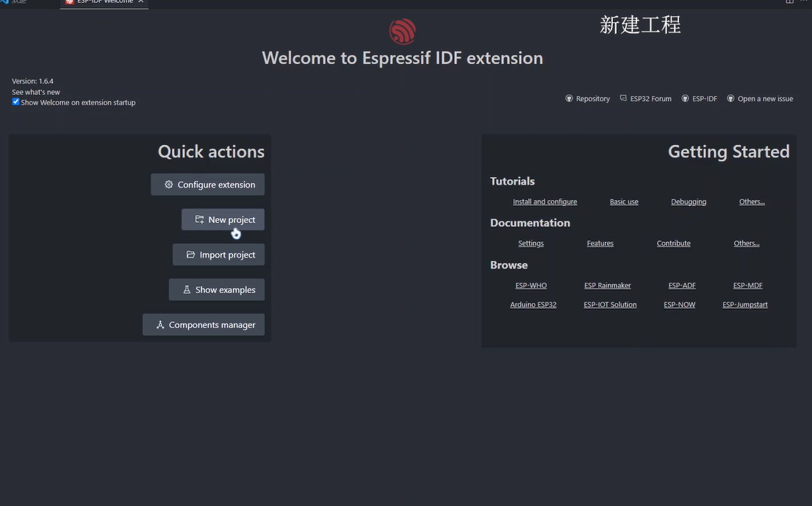Browse the ESP Rainmaker link
This screenshot has height=506, width=812.
click(608, 285)
